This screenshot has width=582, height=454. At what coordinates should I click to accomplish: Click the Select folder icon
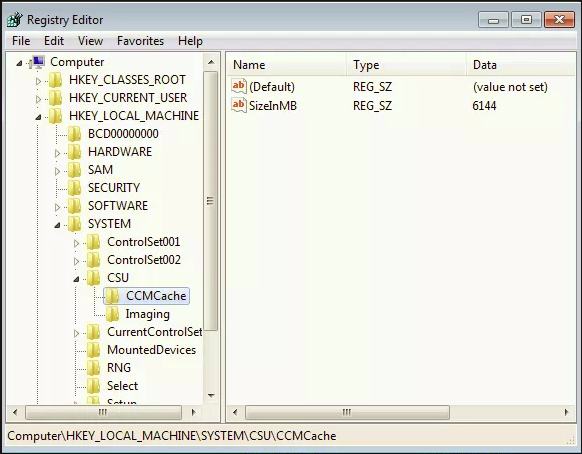93,386
